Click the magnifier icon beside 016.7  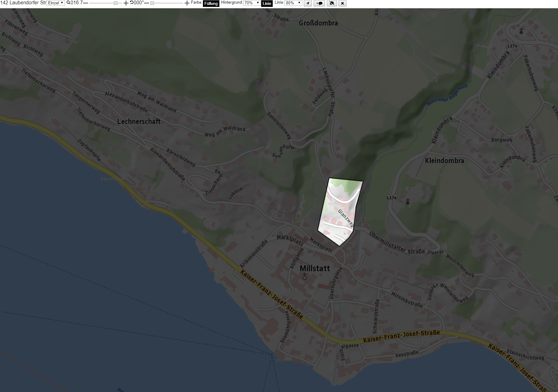[x=68, y=3]
